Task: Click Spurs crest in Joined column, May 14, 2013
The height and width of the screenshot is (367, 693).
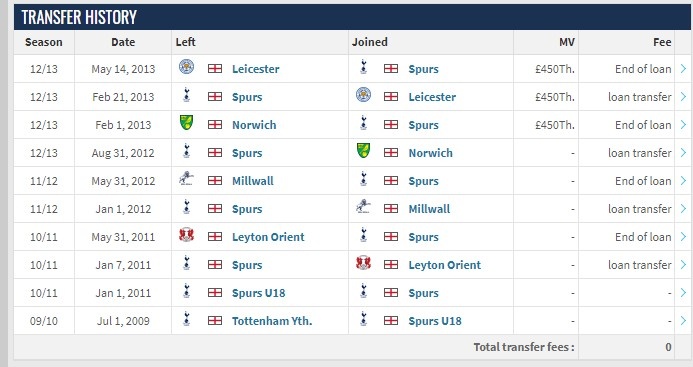Action: click(363, 67)
